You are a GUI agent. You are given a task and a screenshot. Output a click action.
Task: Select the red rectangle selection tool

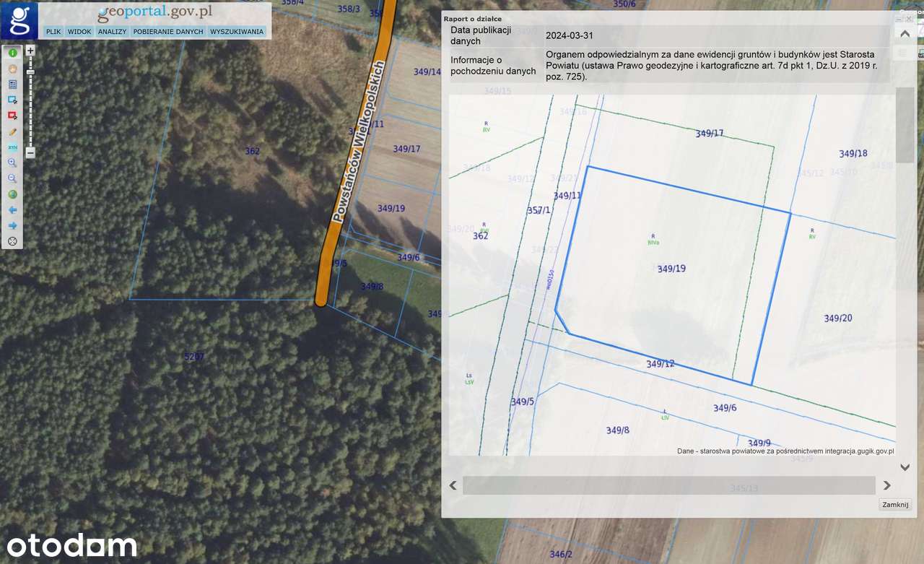[12, 116]
